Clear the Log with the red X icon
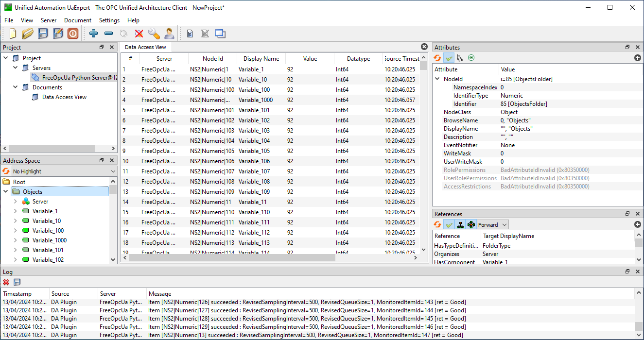The width and height of the screenshot is (644, 340). pyautogui.click(x=6, y=282)
